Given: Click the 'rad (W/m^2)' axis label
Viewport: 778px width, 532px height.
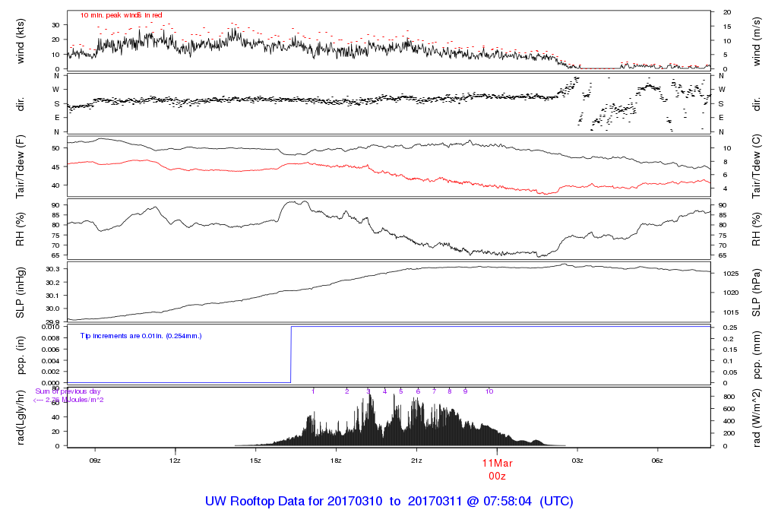Looking at the screenshot, I should pos(756,418).
